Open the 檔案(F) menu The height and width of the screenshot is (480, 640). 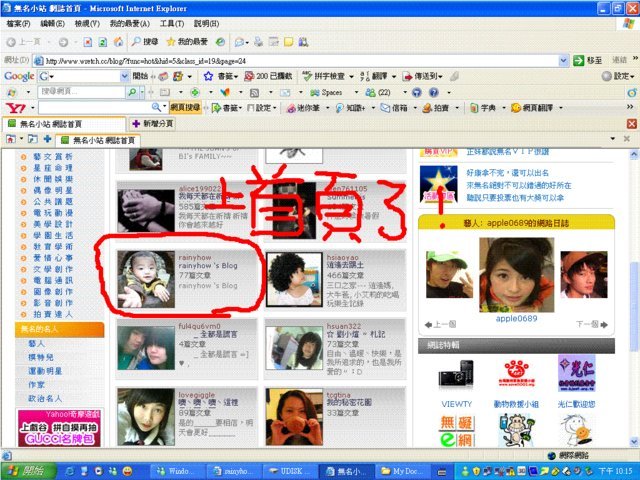pos(18,24)
